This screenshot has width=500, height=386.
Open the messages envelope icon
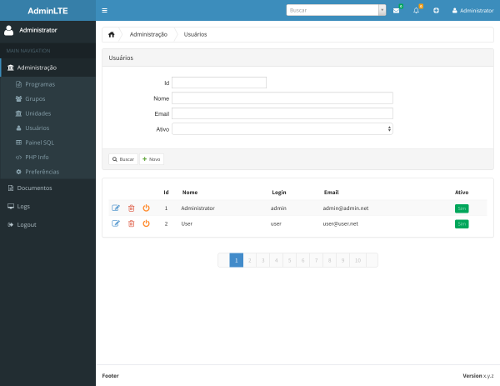tap(396, 10)
